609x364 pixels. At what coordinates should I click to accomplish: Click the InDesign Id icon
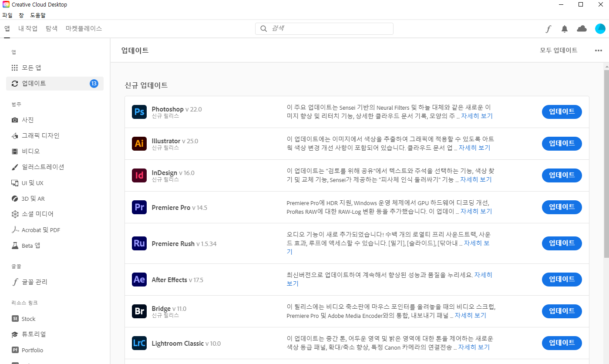click(x=139, y=175)
